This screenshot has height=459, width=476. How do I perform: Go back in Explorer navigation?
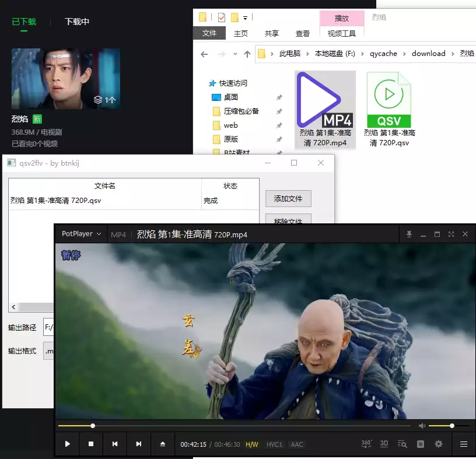coord(204,54)
